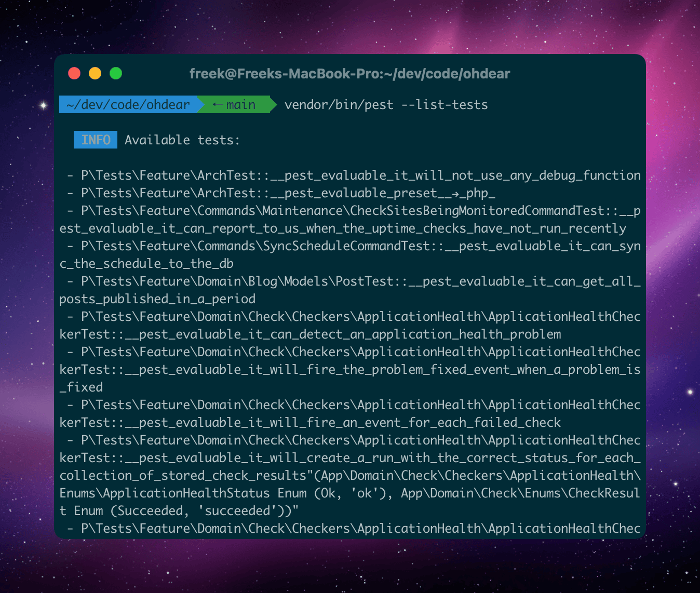Click the uptime_checks_have_not_run_recently line
Viewport: 700px width, 593px height.
click(343, 228)
